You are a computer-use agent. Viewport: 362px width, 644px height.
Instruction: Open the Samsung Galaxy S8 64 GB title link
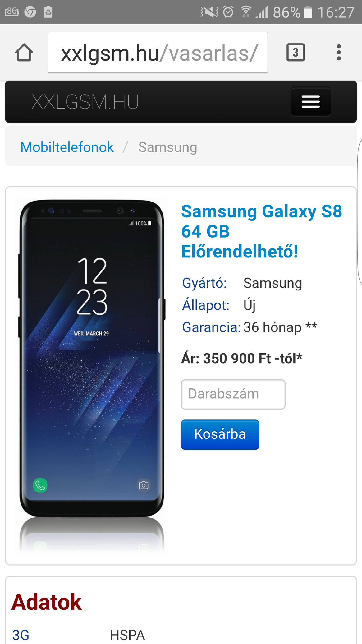(x=262, y=231)
